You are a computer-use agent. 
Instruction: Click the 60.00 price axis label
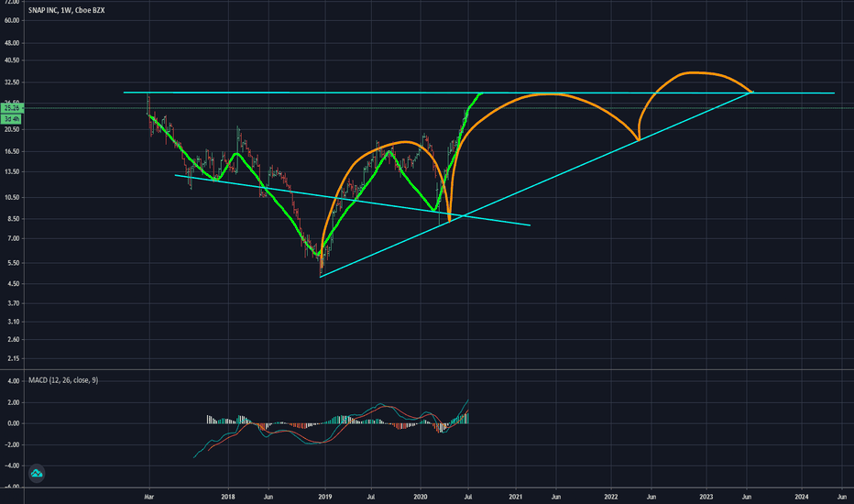click(11, 21)
